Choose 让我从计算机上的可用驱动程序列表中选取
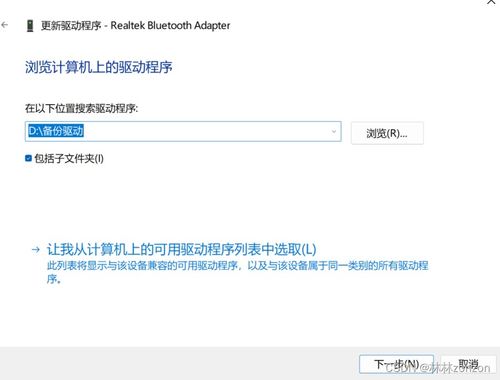The width and height of the screenshot is (500, 380). 182,249
